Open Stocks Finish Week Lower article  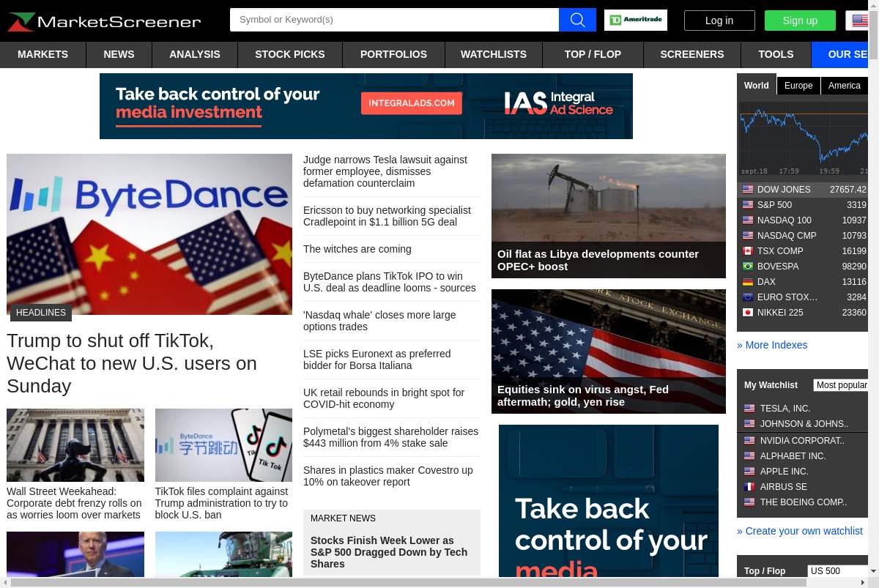coord(389,552)
